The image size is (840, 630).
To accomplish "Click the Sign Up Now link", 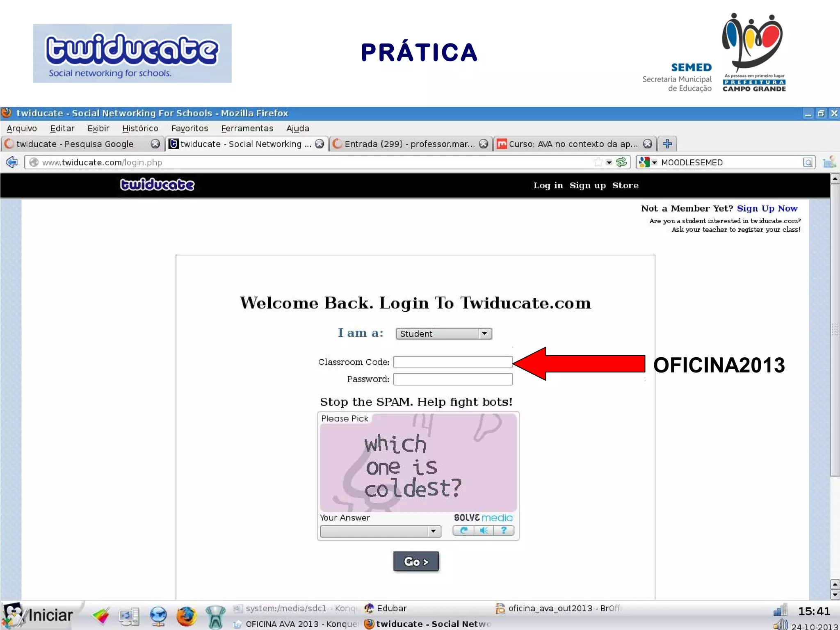I will point(767,208).
